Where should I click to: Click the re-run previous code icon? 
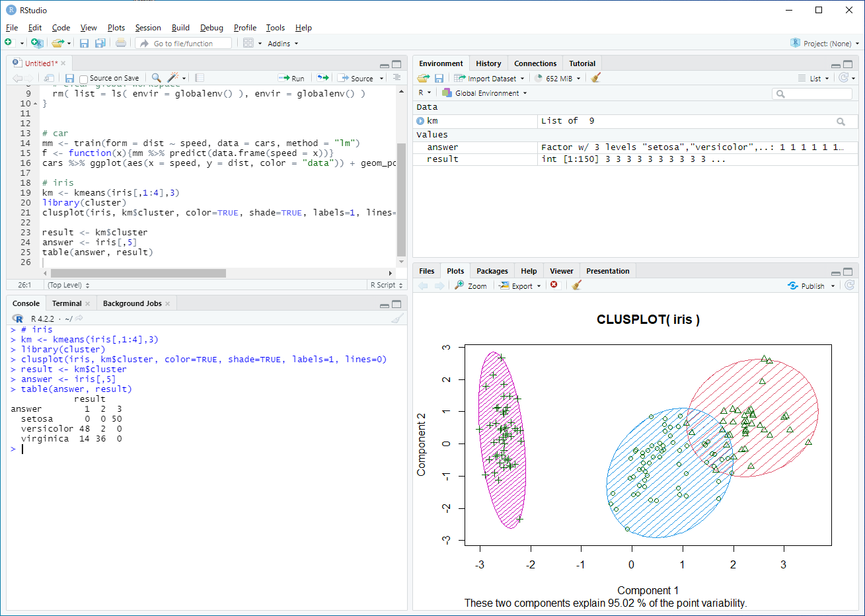[x=322, y=78]
